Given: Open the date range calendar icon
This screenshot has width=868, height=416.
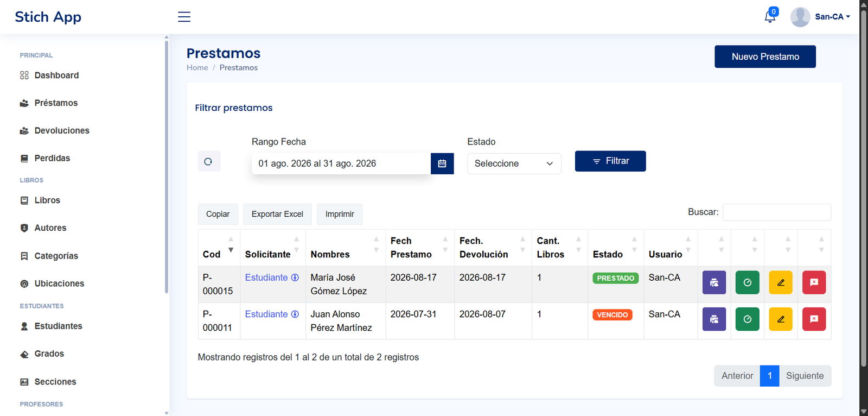Looking at the screenshot, I should pyautogui.click(x=442, y=163).
